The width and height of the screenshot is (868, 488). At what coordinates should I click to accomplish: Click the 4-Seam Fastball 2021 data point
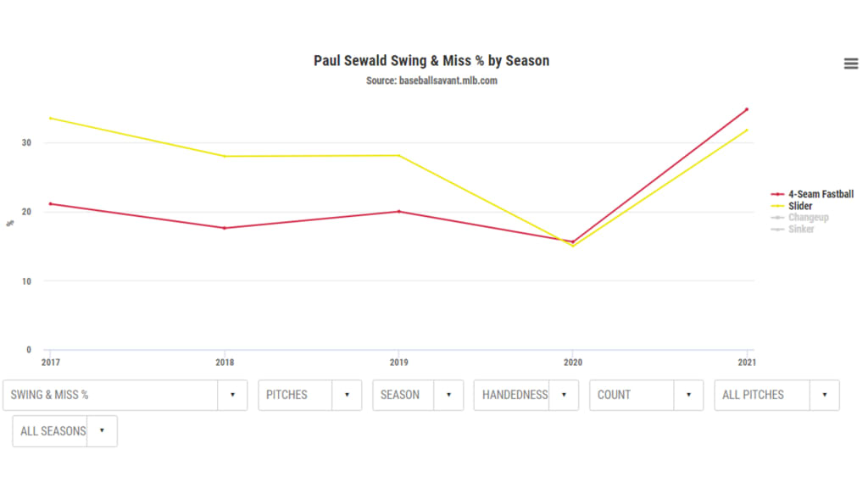pyautogui.click(x=747, y=109)
